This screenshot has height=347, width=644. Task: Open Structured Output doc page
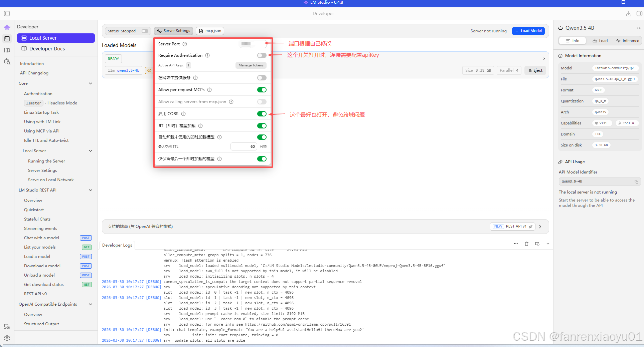(x=41, y=324)
